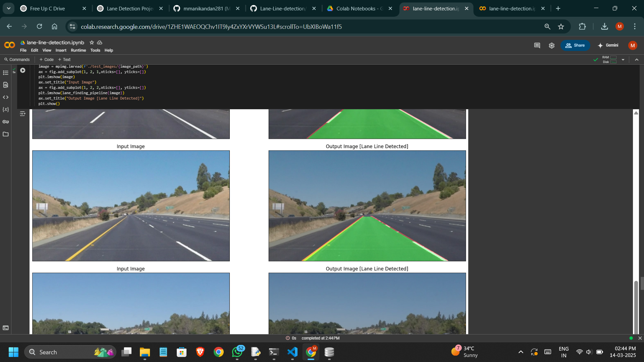Open the weather widget showing 34°C
The height and width of the screenshot is (362, 644).
[x=465, y=352]
